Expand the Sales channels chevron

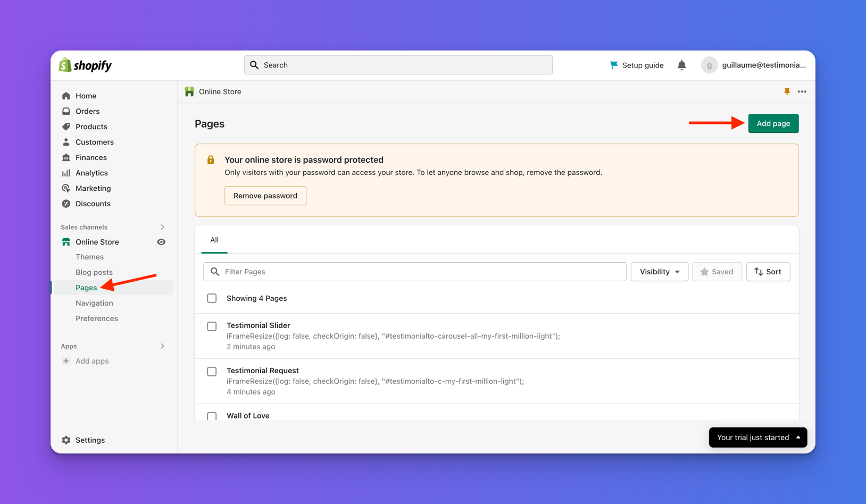tap(162, 227)
